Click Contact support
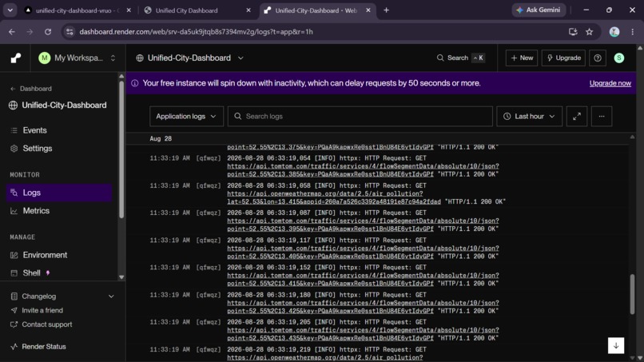 point(47,324)
